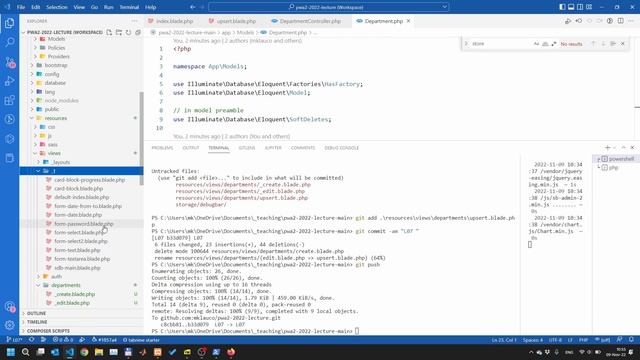Viewport: 640px width, 360px height.
Task: Expand replace field in find widget
Action: coord(466,44)
